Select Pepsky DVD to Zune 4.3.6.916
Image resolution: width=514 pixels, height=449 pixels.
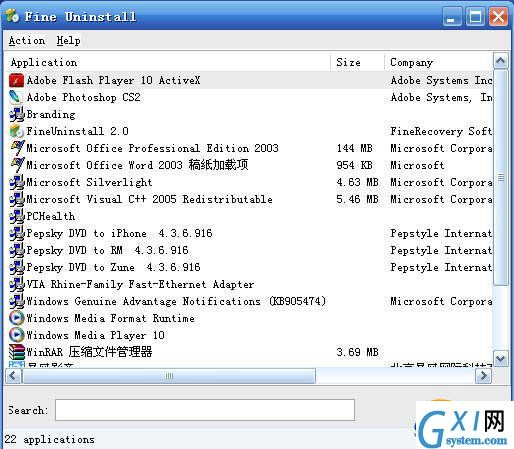[x=113, y=267]
